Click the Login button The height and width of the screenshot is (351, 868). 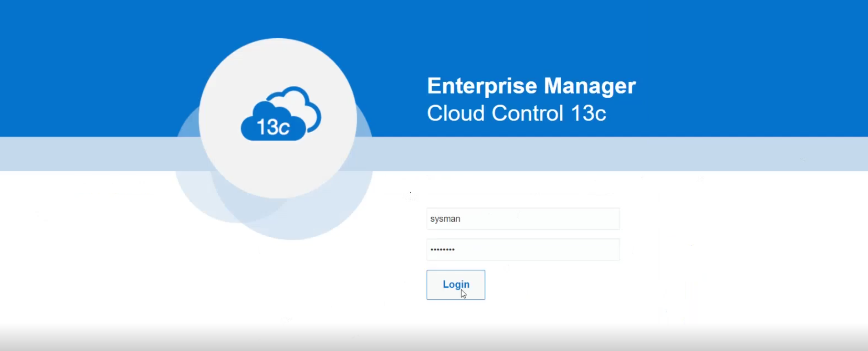click(456, 285)
